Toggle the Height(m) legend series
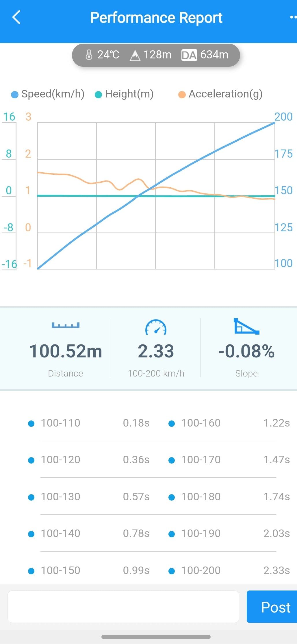297x644 pixels. [x=125, y=94]
